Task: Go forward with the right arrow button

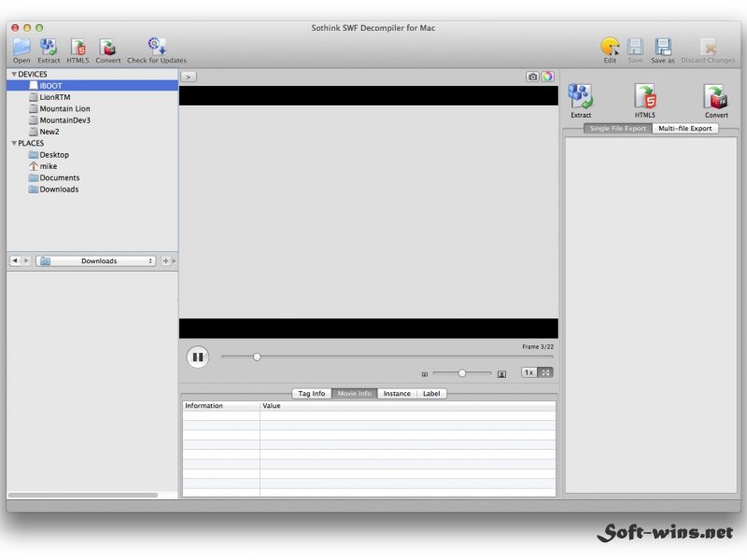Action: pos(26,261)
